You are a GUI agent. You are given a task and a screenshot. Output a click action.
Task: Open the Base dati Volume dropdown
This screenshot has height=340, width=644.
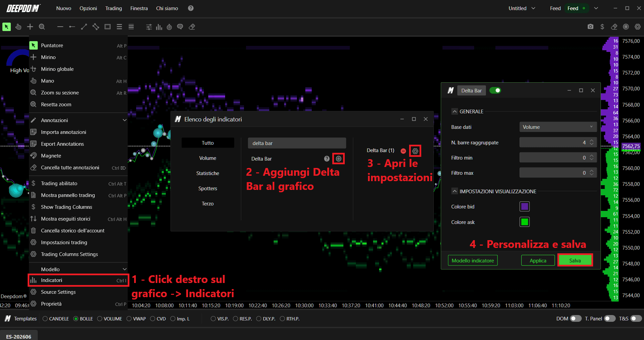558,127
